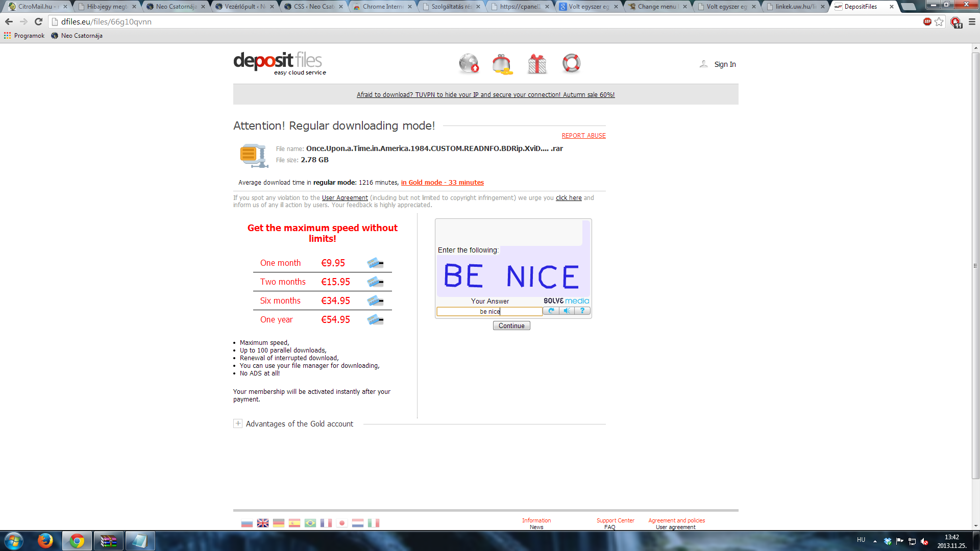
Task: Follow the 'click here' violation link
Action: [x=569, y=198]
